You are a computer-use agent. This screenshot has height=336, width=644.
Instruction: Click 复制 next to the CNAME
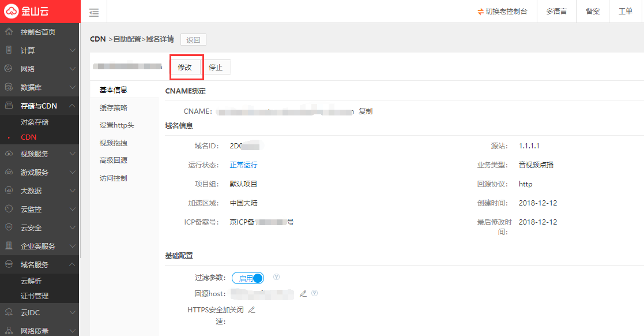point(366,111)
